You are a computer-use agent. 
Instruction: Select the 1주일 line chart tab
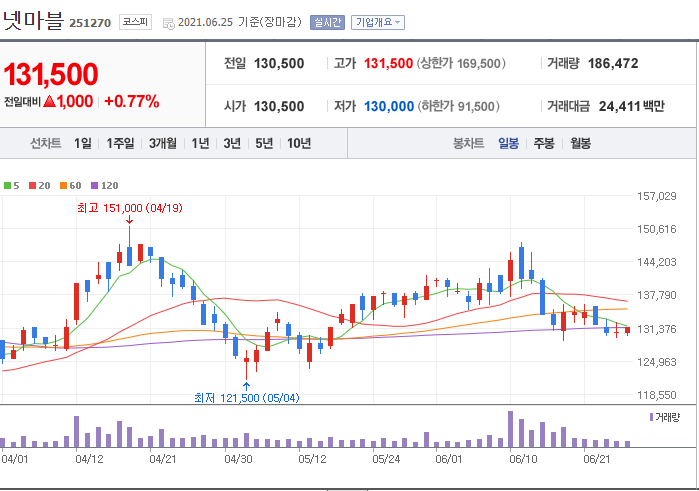[120, 143]
